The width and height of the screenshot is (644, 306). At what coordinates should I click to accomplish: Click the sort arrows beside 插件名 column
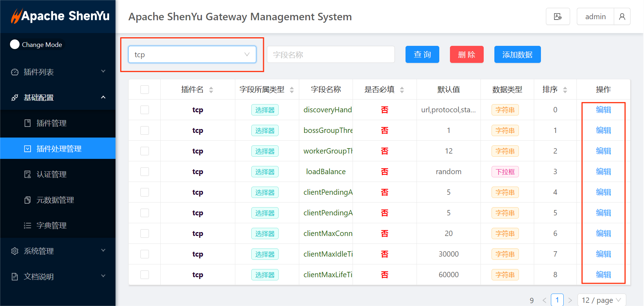pyautogui.click(x=211, y=90)
